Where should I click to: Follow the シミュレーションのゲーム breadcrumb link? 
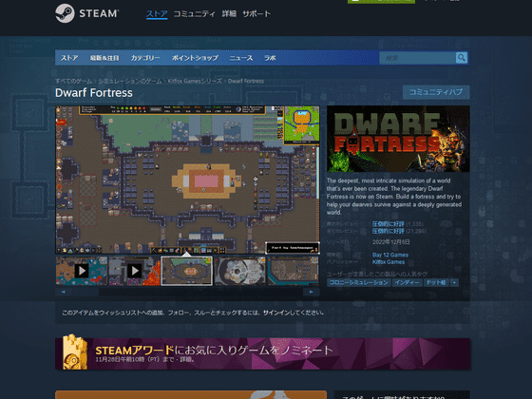pyautogui.click(x=130, y=81)
